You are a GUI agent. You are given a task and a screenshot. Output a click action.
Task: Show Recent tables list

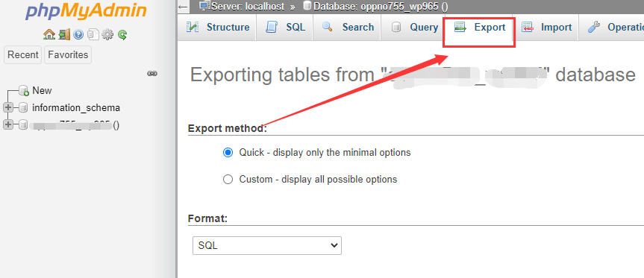click(23, 55)
